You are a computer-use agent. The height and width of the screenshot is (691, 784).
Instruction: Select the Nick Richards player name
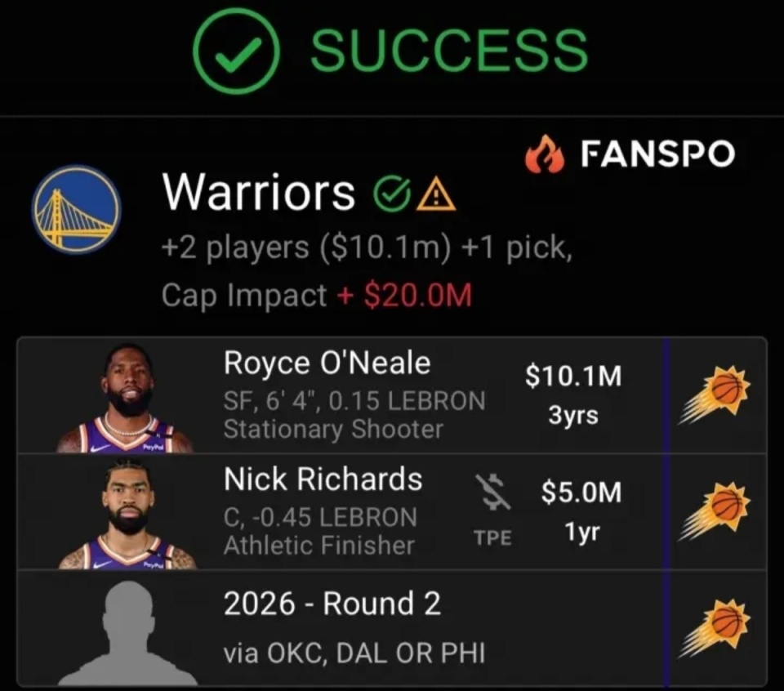click(323, 479)
